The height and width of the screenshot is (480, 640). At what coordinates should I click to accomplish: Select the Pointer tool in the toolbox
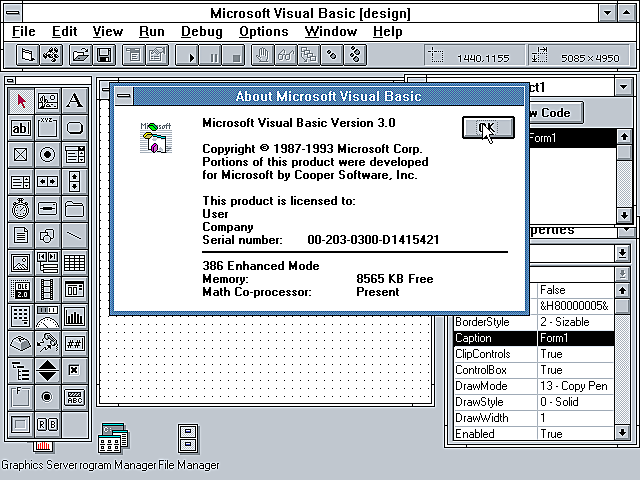20,100
